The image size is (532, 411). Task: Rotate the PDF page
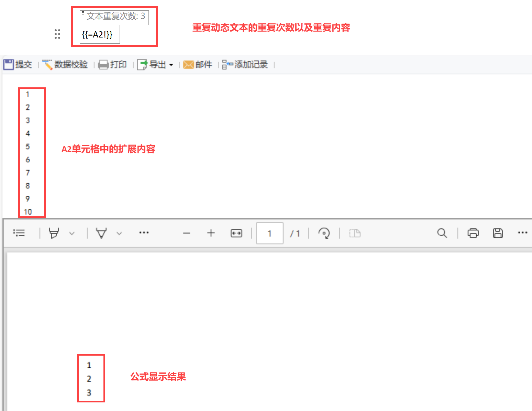click(x=324, y=233)
